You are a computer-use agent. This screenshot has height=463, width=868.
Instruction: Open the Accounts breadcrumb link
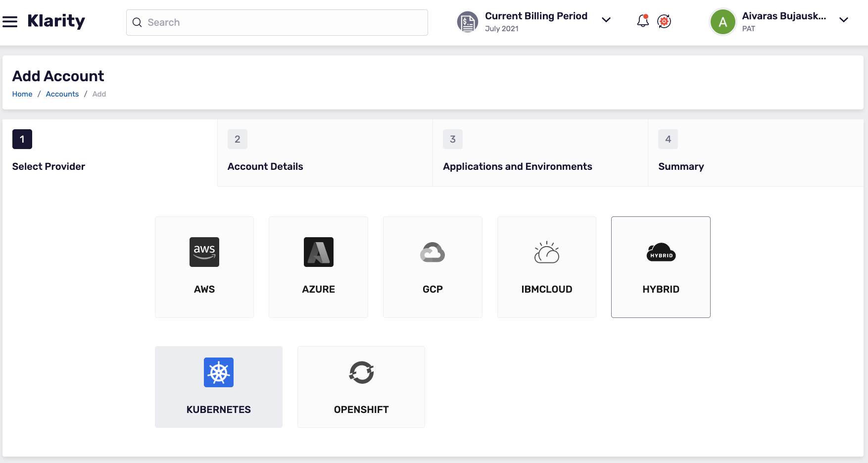click(x=62, y=94)
